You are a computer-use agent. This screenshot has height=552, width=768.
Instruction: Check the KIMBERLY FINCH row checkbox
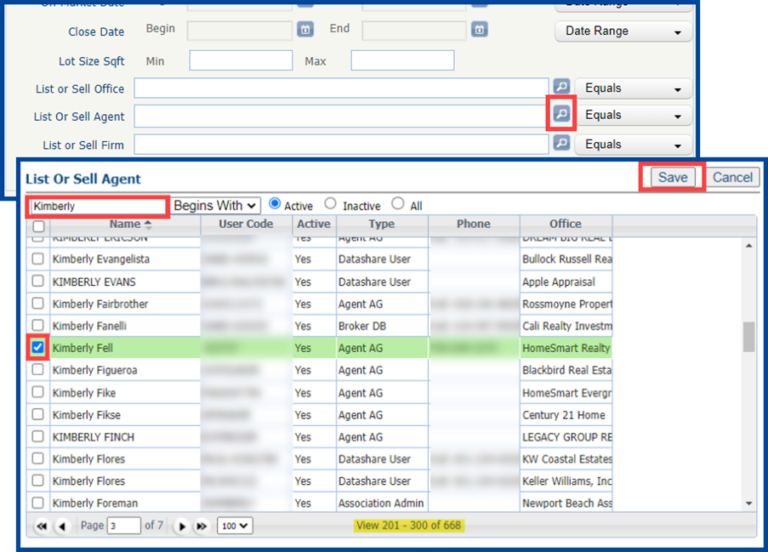coord(38,436)
